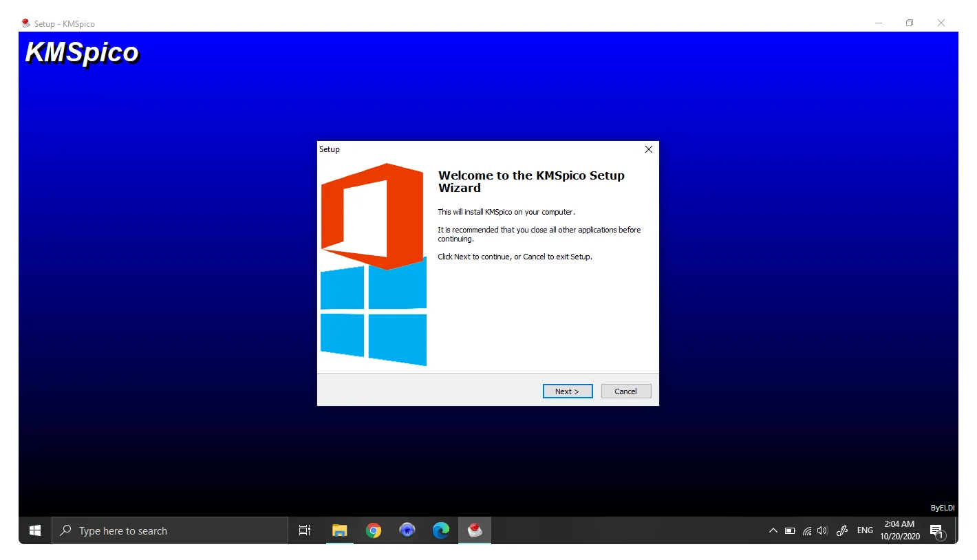This screenshot has height=560, width=977.
Task: Open Task View from taskbar
Action: pos(305,530)
